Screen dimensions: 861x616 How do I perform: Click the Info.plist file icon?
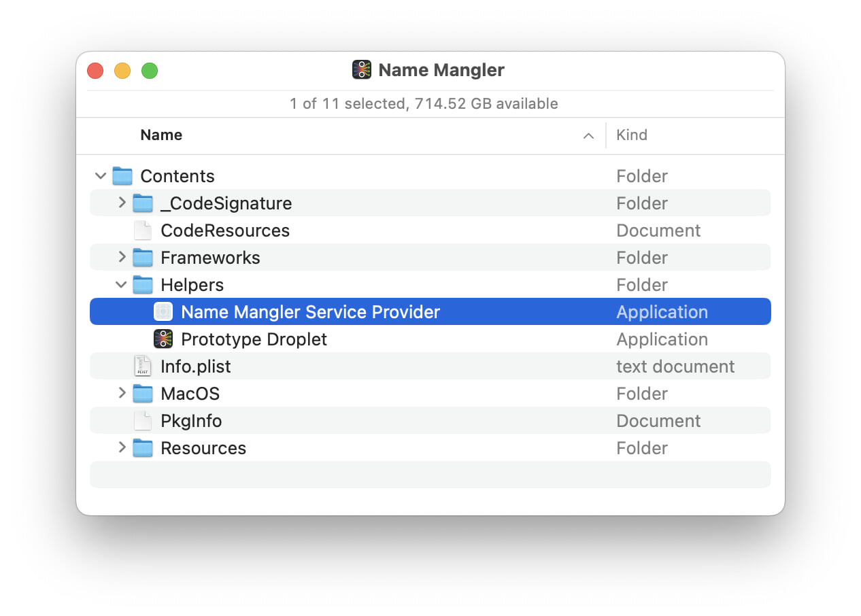(143, 366)
